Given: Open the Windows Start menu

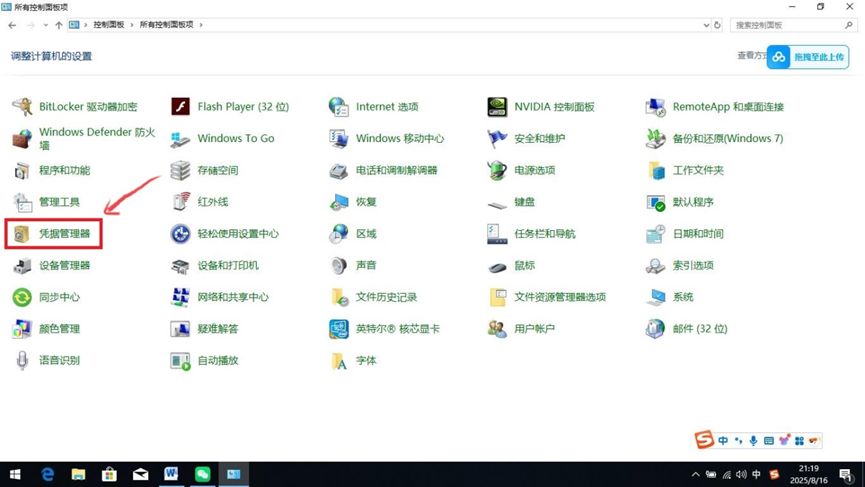Looking at the screenshot, I should tap(15, 474).
